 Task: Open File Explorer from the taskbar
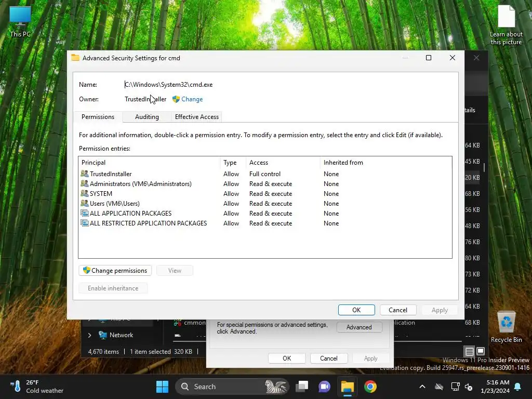(x=347, y=387)
